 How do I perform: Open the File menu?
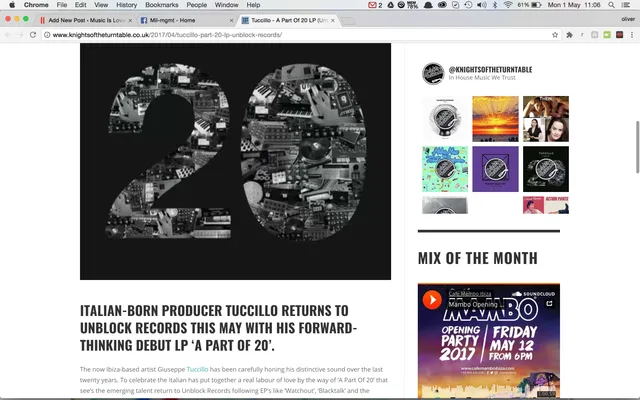[62, 5]
